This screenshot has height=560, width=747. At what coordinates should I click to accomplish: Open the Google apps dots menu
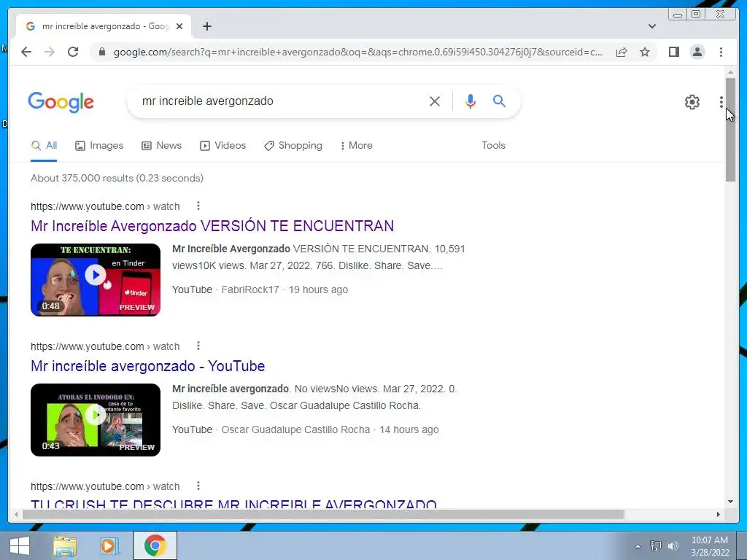721,102
